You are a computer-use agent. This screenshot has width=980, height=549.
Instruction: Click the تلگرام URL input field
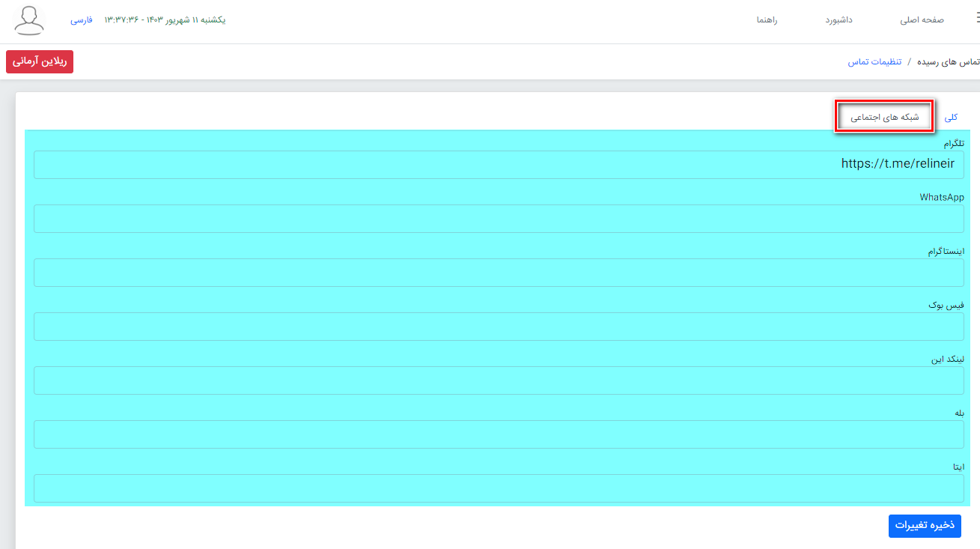click(x=499, y=165)
